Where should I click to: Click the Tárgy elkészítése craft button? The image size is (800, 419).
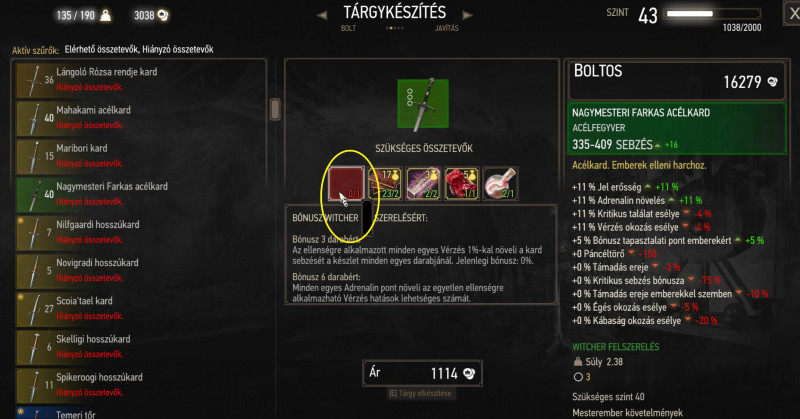point(420,393)
